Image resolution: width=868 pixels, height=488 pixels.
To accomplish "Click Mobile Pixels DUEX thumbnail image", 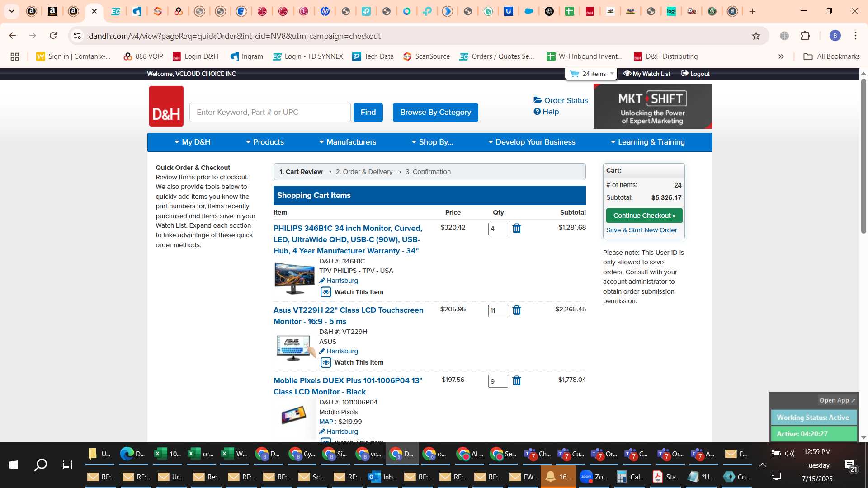I will tap(294, 415).
